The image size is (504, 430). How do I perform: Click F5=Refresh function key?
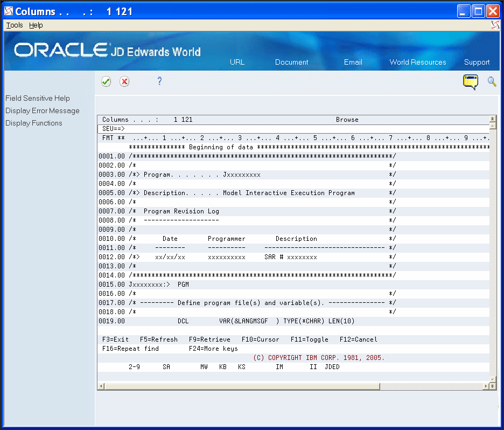click(159, 339)
